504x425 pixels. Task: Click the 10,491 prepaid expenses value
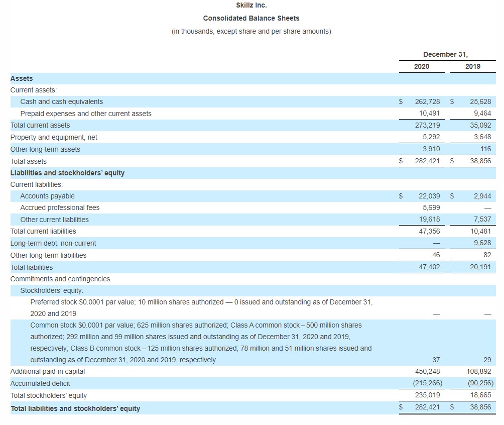[429, 113]
